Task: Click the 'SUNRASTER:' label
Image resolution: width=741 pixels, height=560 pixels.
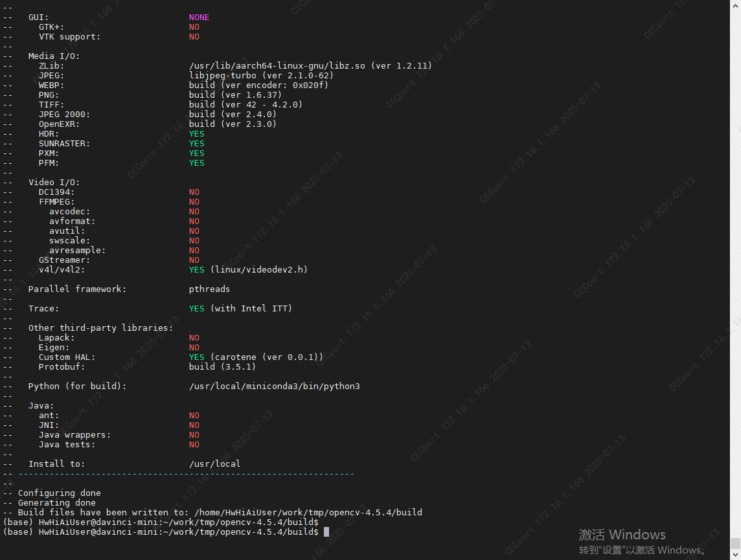Action: [x=64, y=144]
